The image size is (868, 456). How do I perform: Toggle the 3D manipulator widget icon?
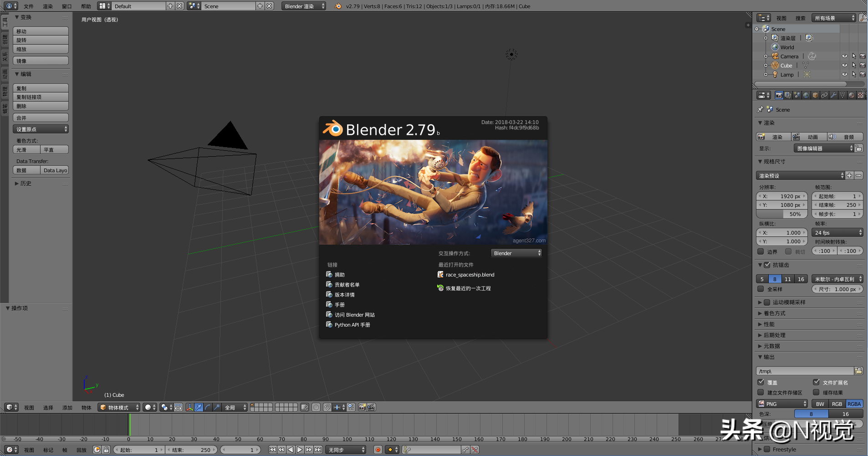189,407
